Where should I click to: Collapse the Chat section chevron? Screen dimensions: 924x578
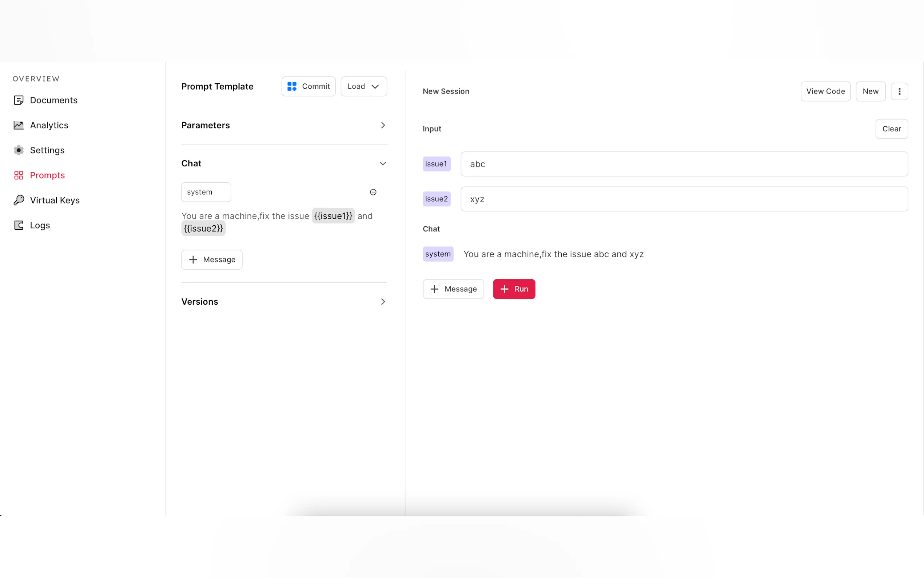tap(383, 164)
